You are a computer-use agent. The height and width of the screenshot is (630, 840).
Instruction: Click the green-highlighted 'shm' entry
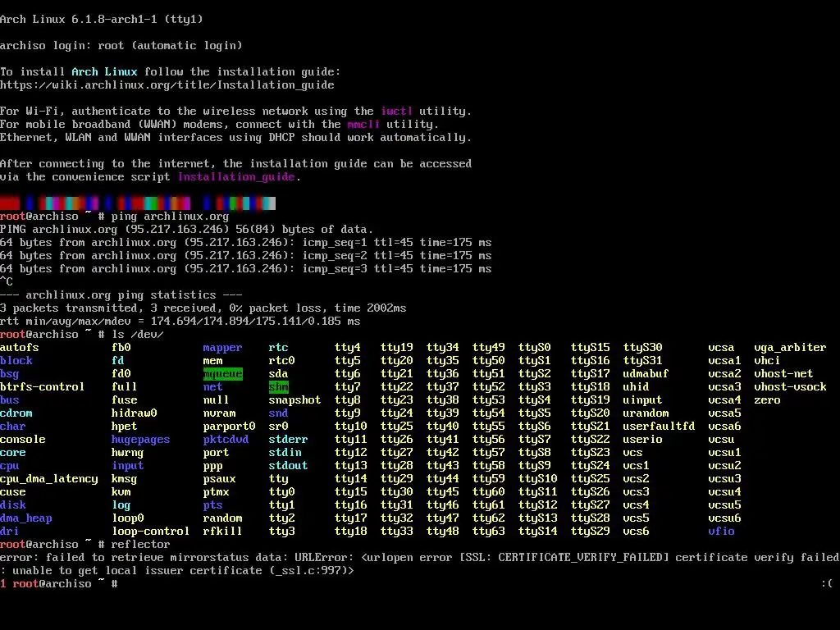[x=279, y=387]
